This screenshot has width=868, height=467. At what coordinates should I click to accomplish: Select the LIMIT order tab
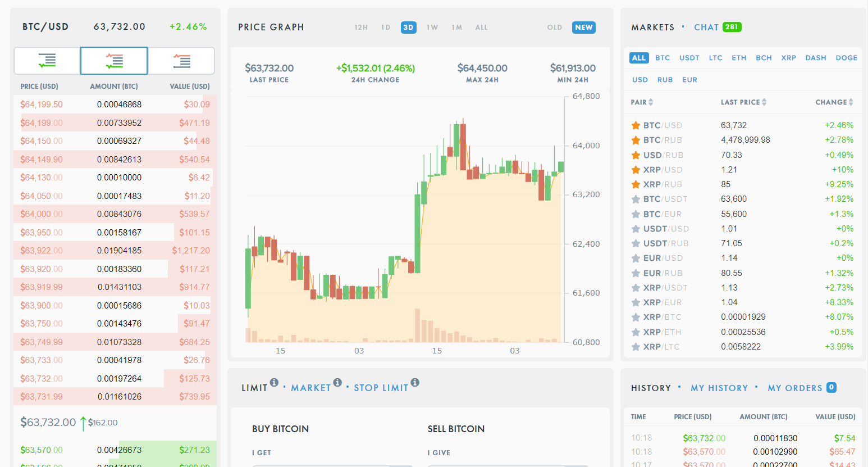(x=254, y=388)
